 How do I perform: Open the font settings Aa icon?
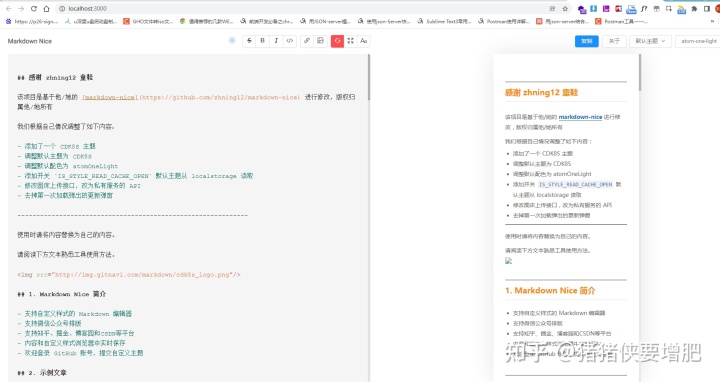(364, 41)
